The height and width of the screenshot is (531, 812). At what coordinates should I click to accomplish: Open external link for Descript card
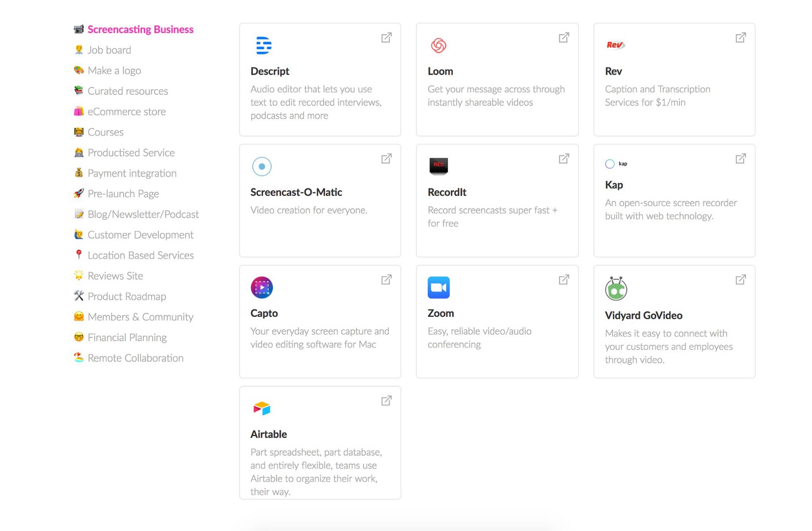[386, 38]
